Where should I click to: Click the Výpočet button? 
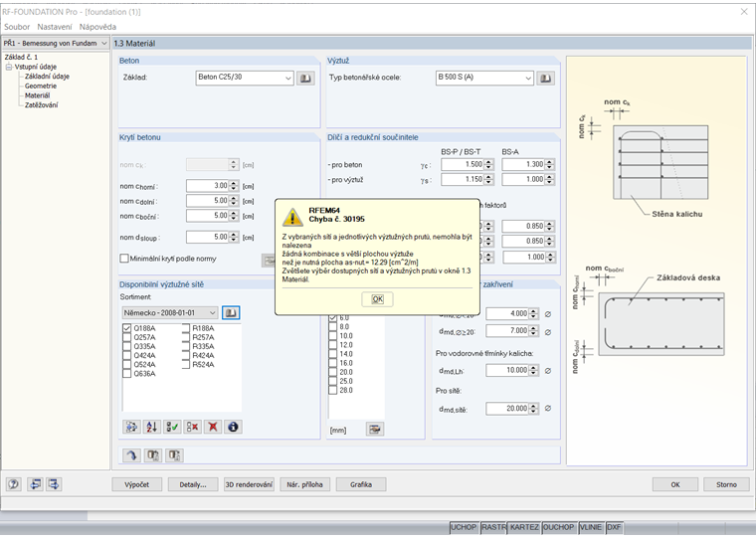coord(137,484)
